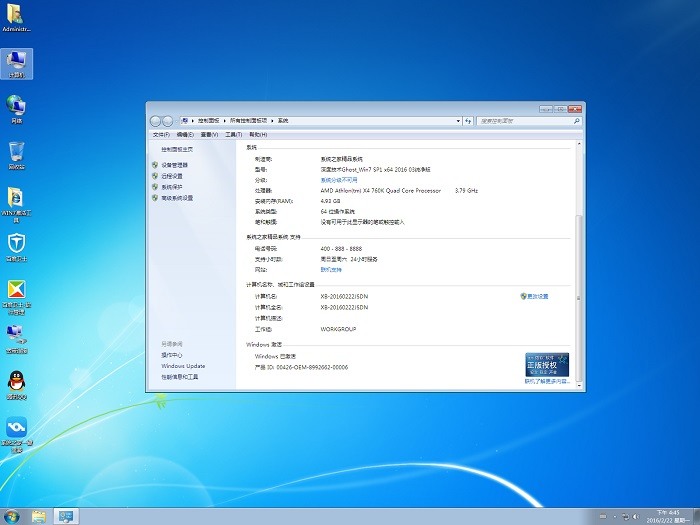The height and width of the screenshot is (525, 700).
Task: Open the green shield security desktop icon
Action: coord(16,244)
